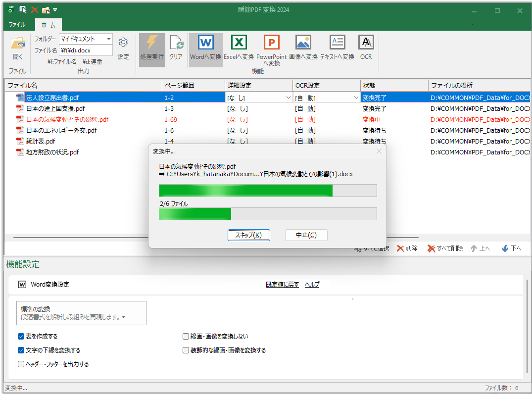The image size is (532, 394).
Task: Enable ヘッダー・フッターを出力する option
Action: tap(21, 364)
